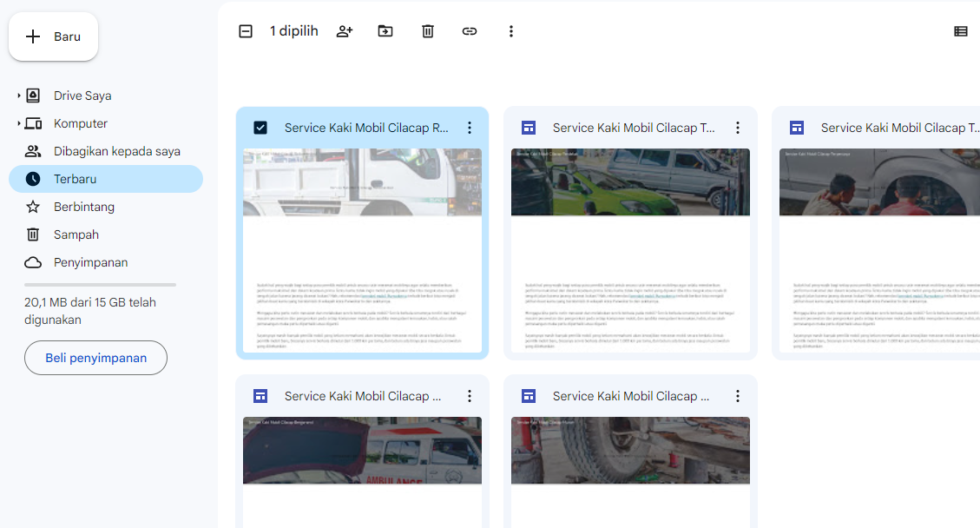The height and width of the screenshot is (528, 980).
Task: Uncheck the Service Kaki Mobil Cilacap R... file
Action: click(260, 128)
